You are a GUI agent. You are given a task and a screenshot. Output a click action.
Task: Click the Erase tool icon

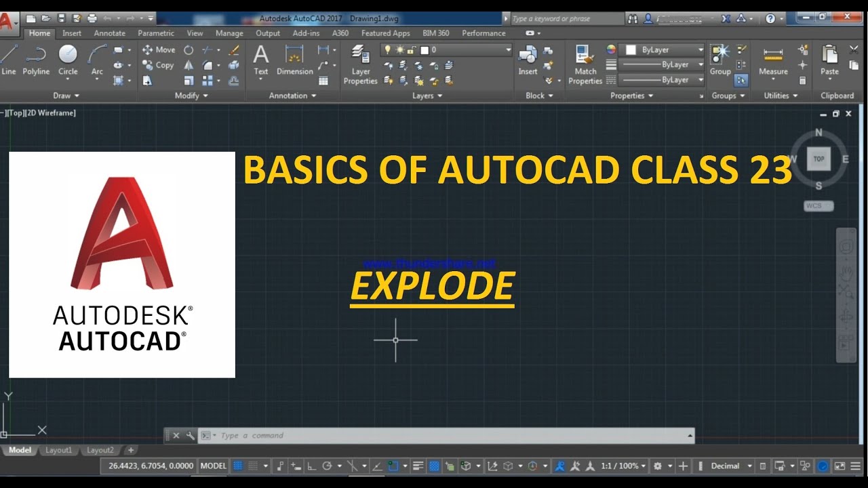(x=234, y=49)
